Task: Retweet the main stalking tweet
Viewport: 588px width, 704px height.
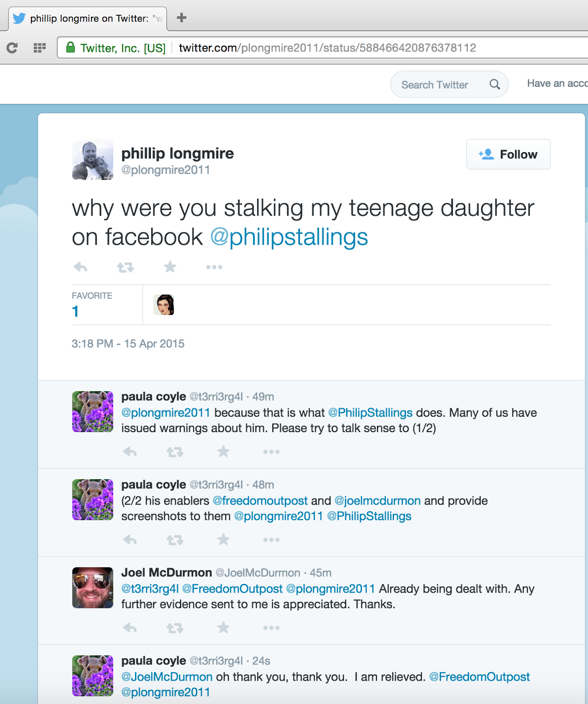Action: click(x=125, y=267)
